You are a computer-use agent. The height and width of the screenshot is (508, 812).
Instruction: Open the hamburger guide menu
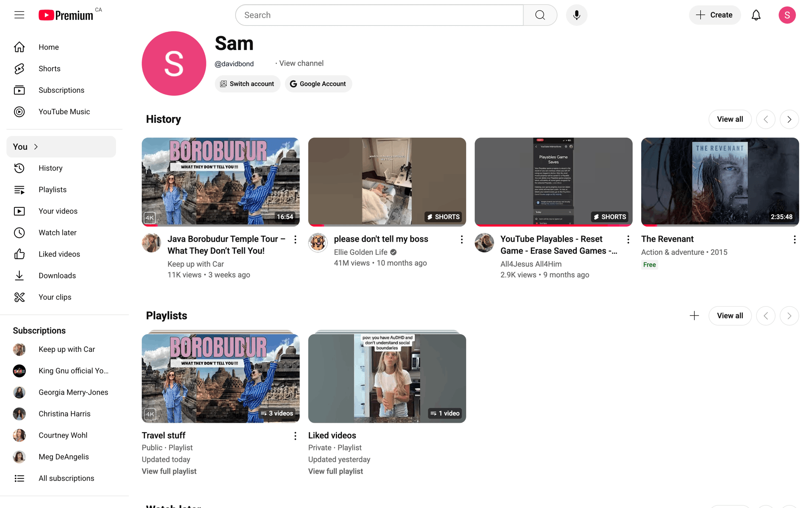19,15
